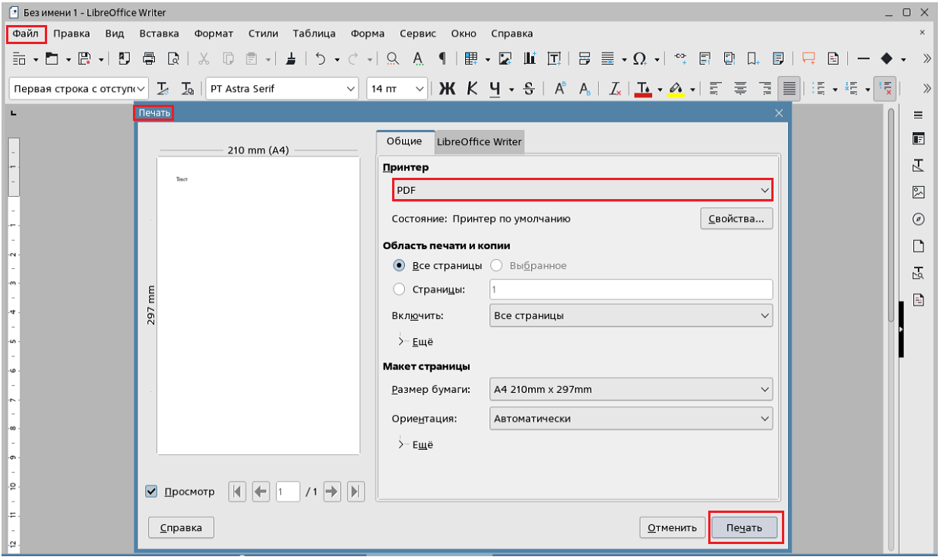This screenshot has height=560, width=940.
Task: Click the "Печать" button
Action: click(x=745, y=527)
